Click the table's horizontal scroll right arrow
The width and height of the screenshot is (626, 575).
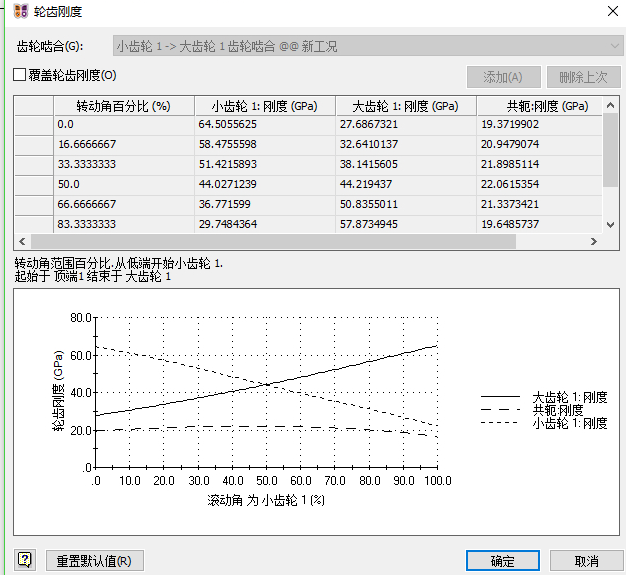[593, 242]
